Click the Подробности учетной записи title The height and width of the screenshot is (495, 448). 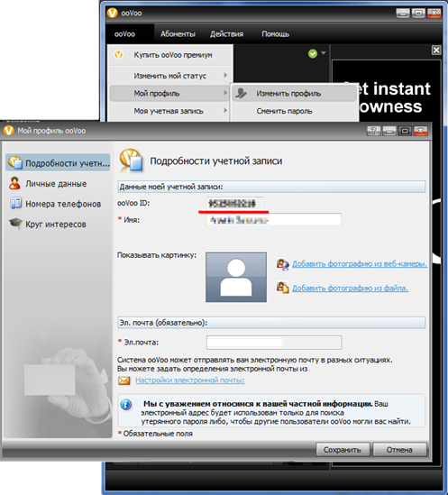click(216, 161)
